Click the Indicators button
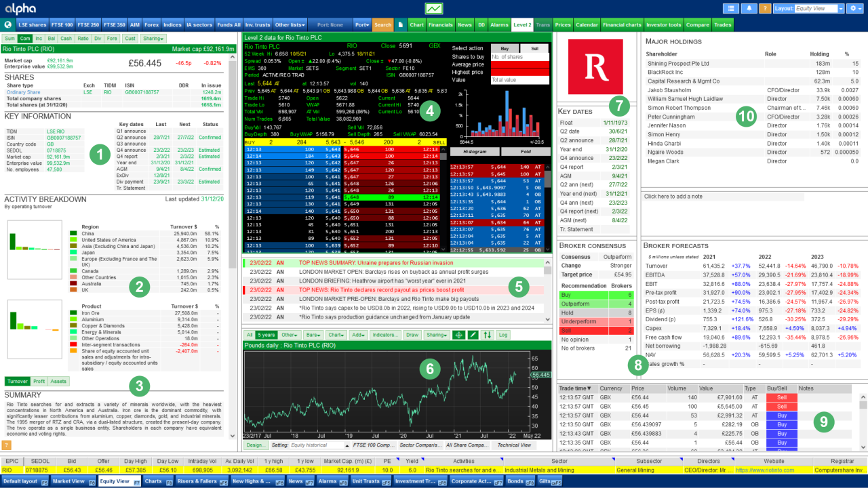This screenshot has height=488, width=868. (385, 335)
